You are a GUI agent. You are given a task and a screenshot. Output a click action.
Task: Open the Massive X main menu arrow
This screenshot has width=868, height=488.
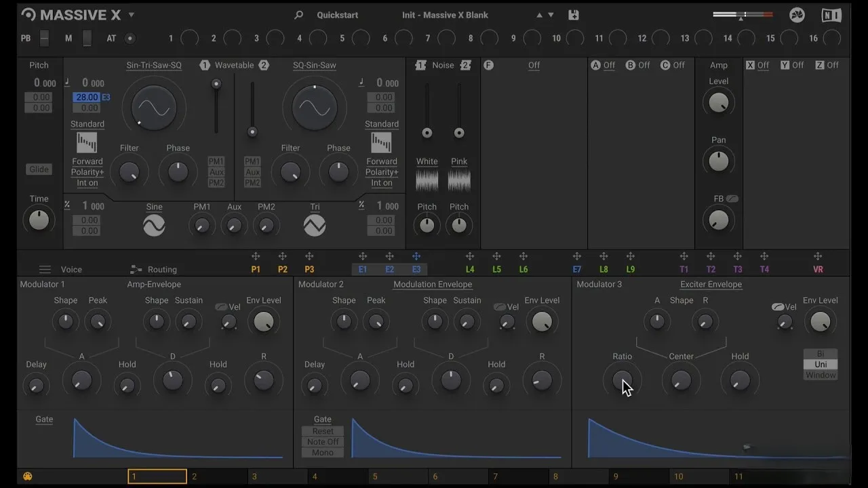tap(132, 15)
